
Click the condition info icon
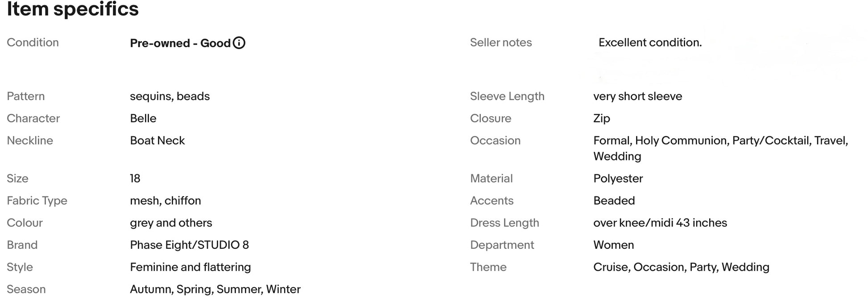[239, 43]
